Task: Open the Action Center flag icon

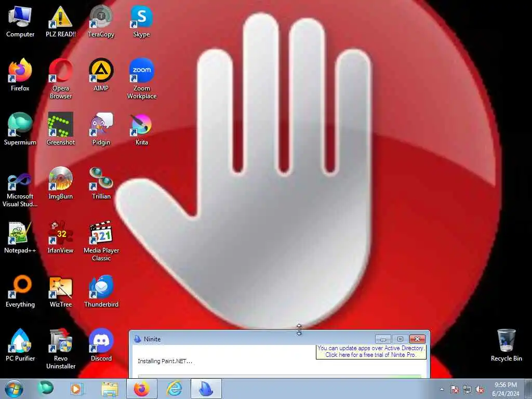Action: 454,390
